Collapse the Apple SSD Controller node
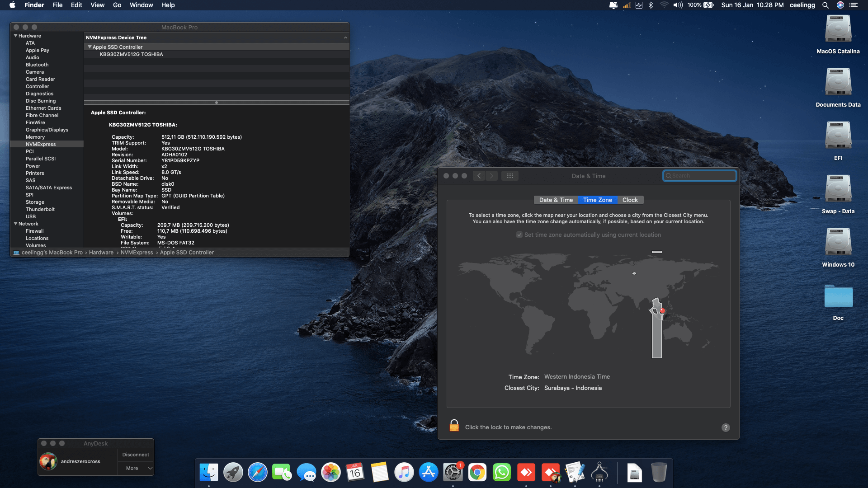The width and height of the screenshot is (868, 488). point(90,47)
